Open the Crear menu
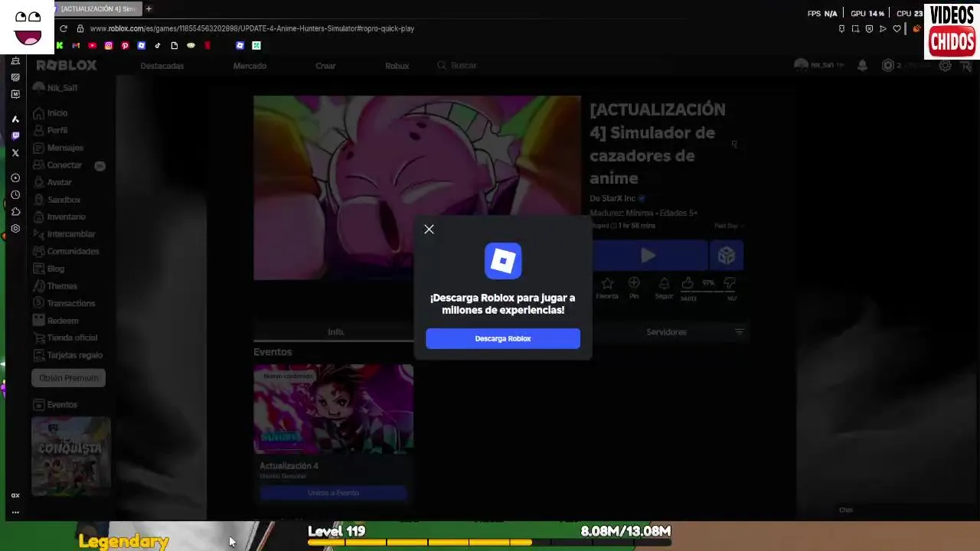 pos(325,66)
